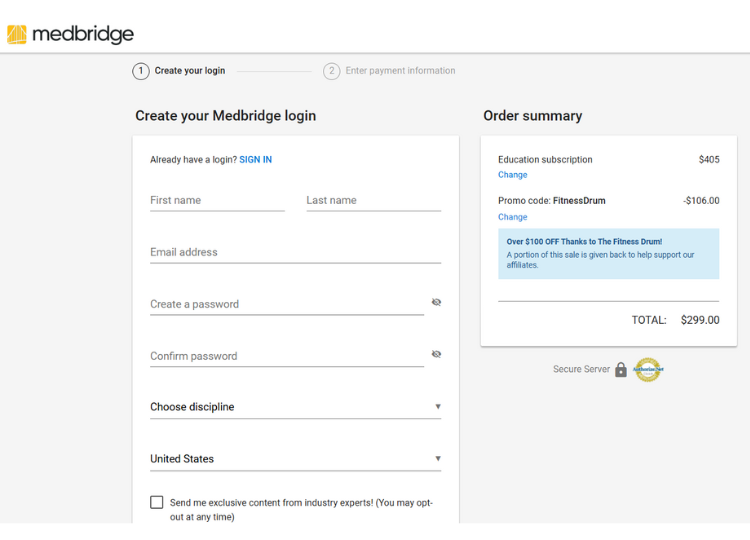
Task: Select the Email address input
Action: pos(295,253)
